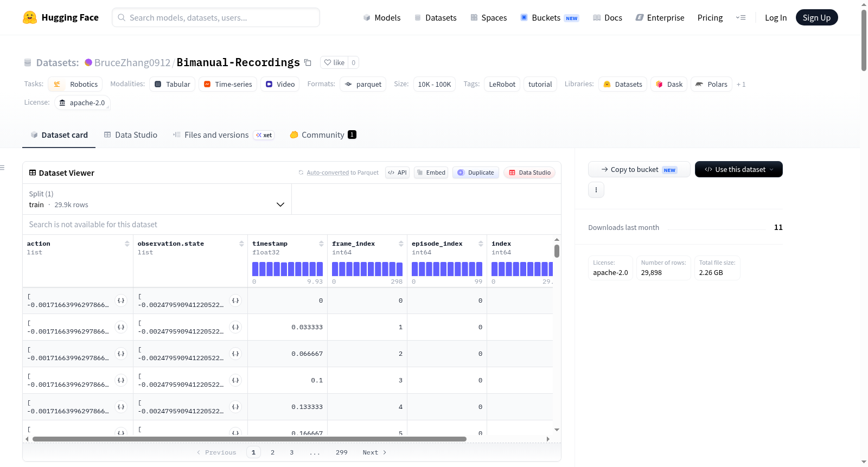Viewport: 868px width, 467px height.
Task: Click the parquet format tag
Action: [363, 84]
